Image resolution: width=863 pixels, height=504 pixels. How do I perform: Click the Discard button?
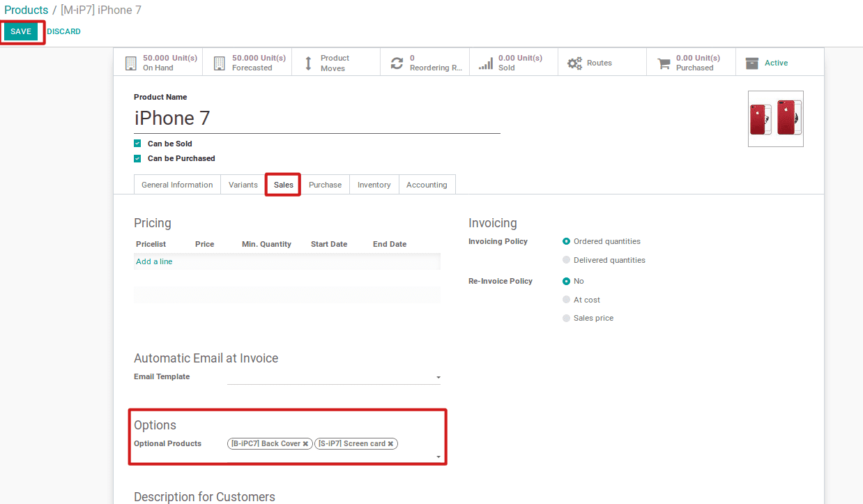(64, 31)
